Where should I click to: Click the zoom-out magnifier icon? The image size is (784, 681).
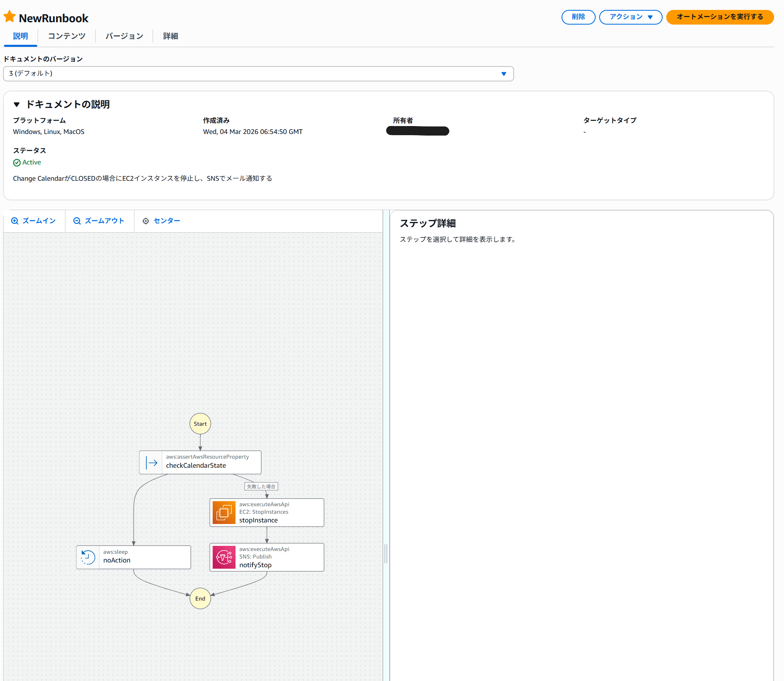point(77,221)
